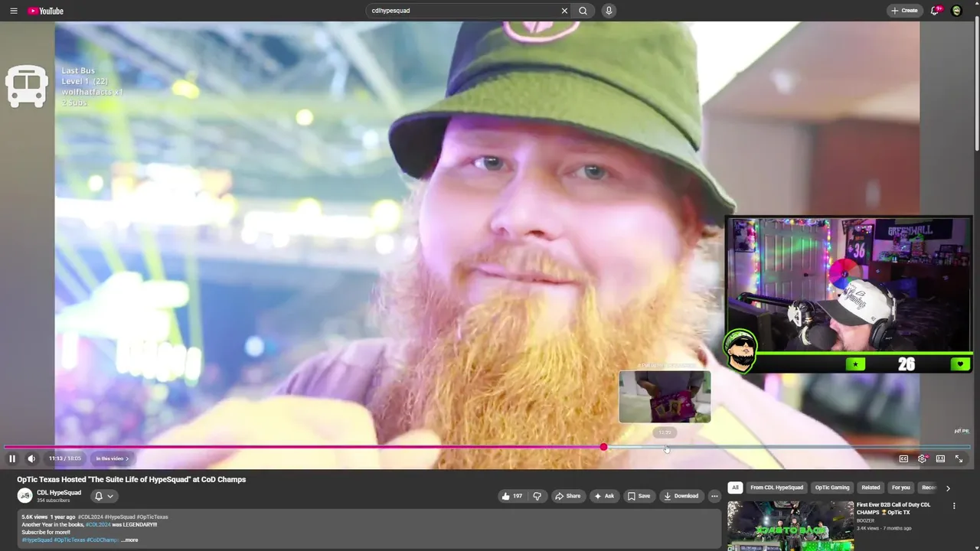Viewport: 980px width, 551px height.
Task: Select the 'All' filter chip
Action: coord(735,487)
